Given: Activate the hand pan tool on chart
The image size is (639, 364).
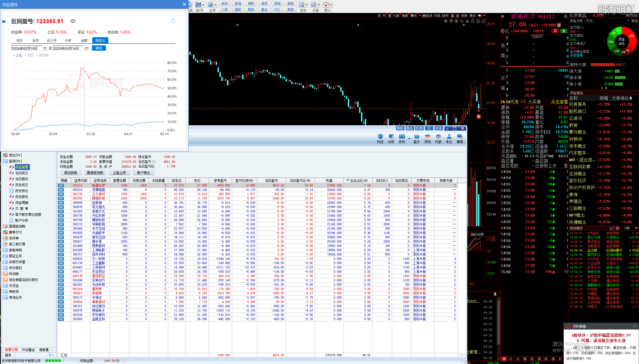Looking at the screenshot, I should tap(451, 21).
